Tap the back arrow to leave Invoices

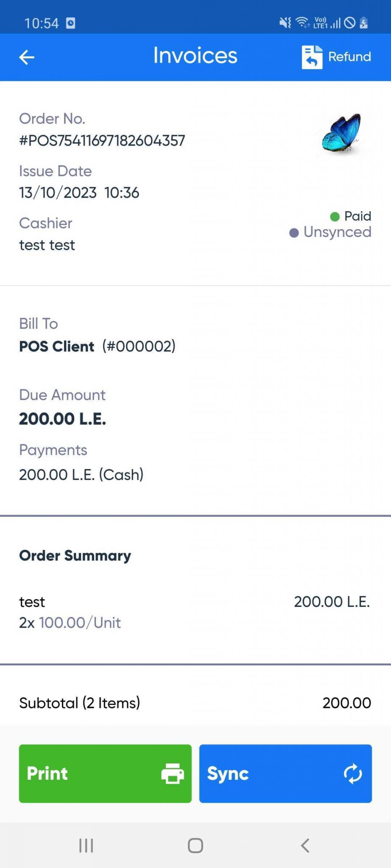pyautogui.click(x=26, y=56)
